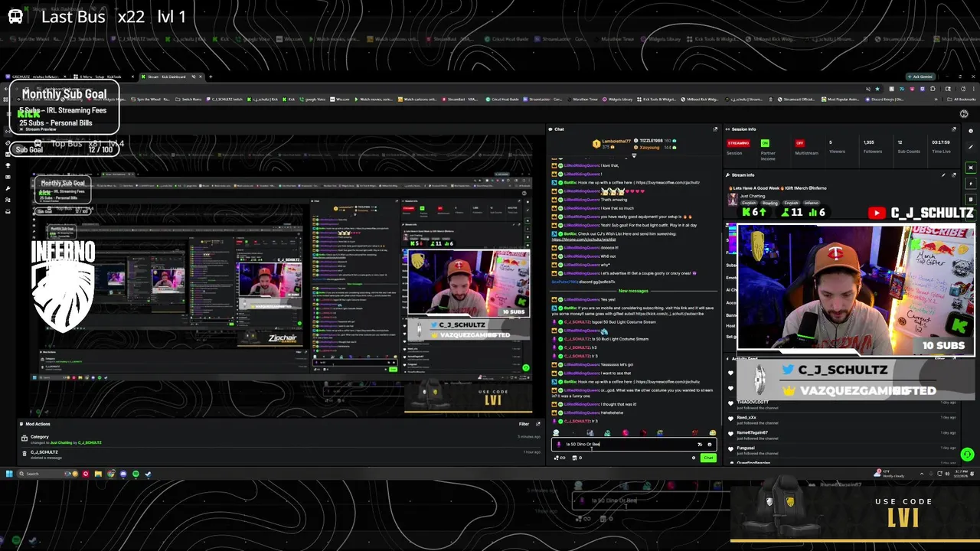Click the heart icon beside Reed_xXx

click(x=730, y=419)
